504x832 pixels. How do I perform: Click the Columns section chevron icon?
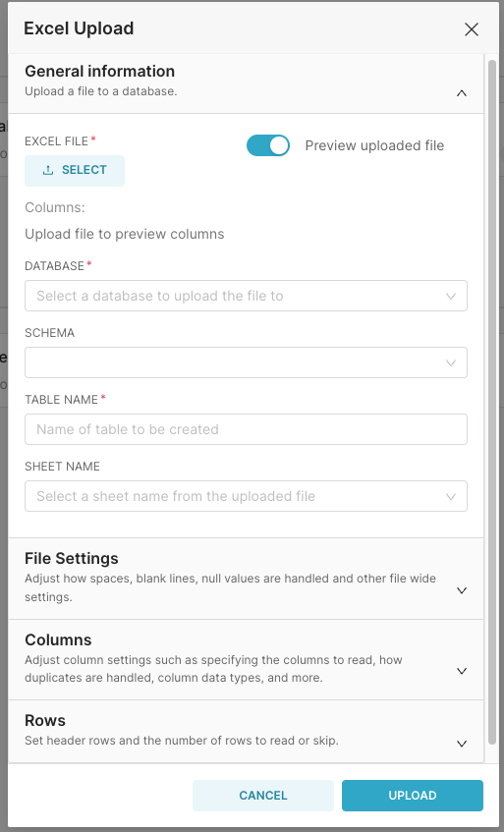click(462, 671)
